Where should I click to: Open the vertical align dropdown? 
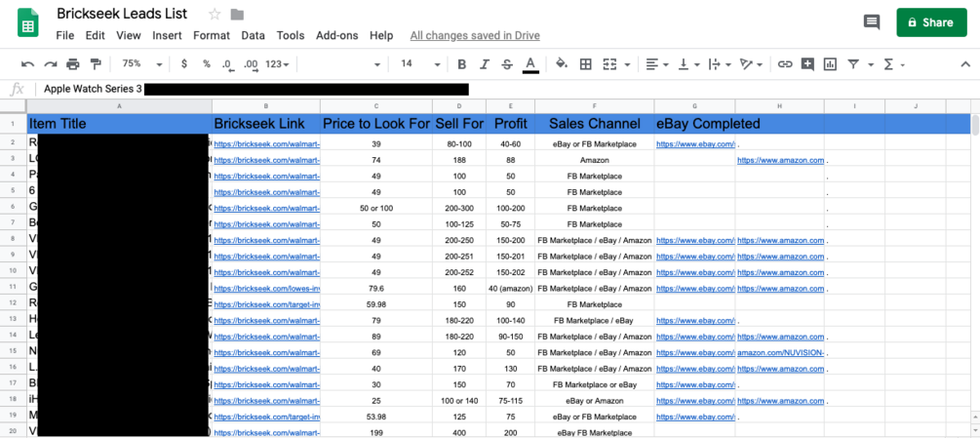point(688,63)
